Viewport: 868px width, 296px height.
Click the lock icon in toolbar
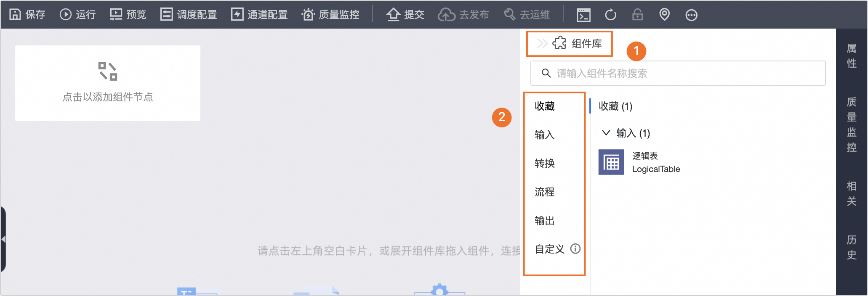click(x=637, y=15)
